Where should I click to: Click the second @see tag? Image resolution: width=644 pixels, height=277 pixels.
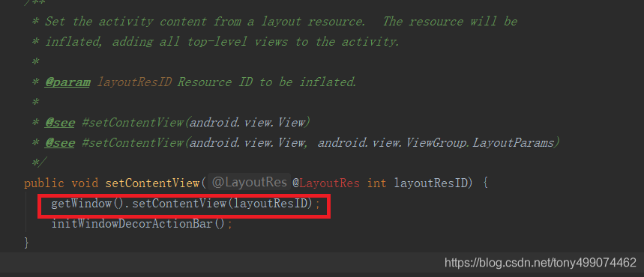click(59, 143)
